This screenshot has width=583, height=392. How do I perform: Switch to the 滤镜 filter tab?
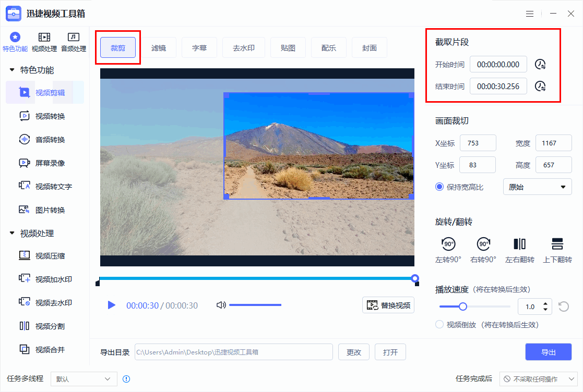160,47
